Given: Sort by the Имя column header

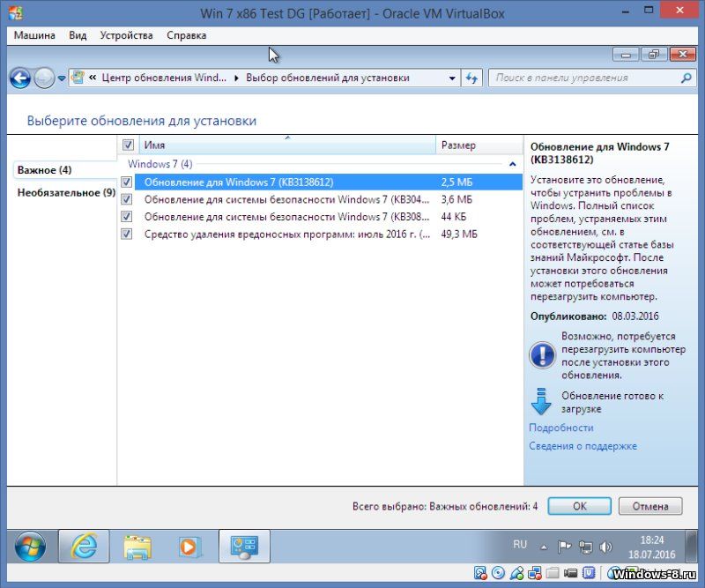Looking at the screenshot, I should point(288,145).
